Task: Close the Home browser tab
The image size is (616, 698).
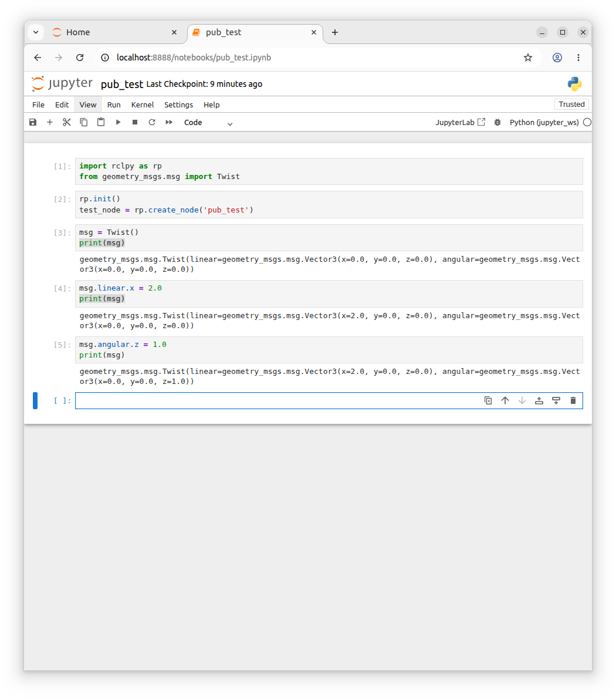Action: (x=174, y=32)
